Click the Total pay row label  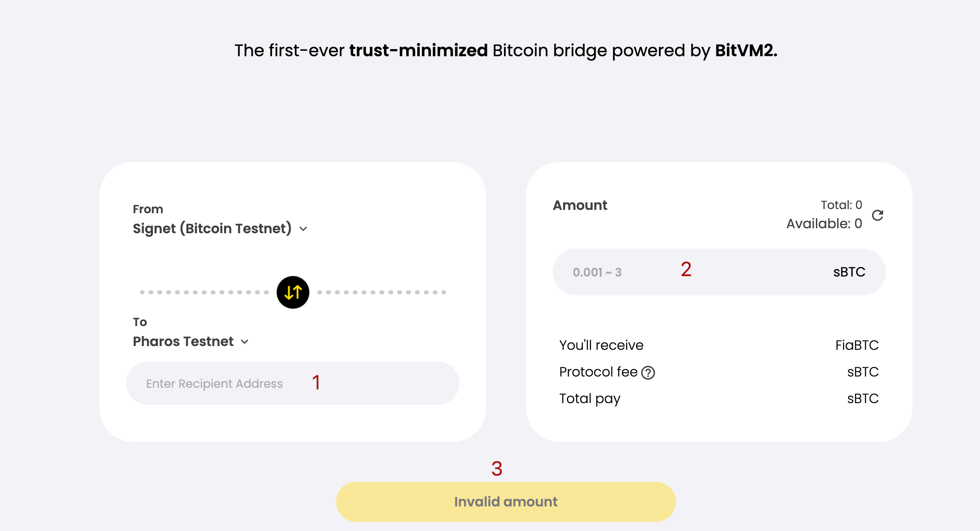coord(590,399)
